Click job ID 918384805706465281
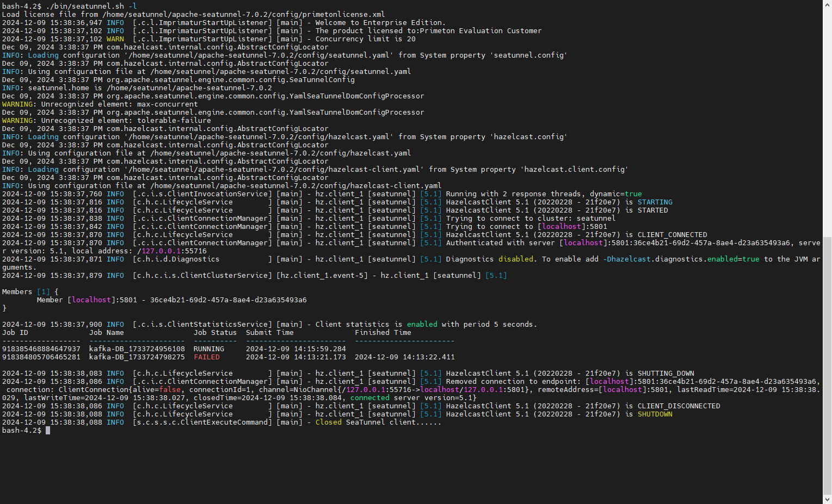 (41, 357)
